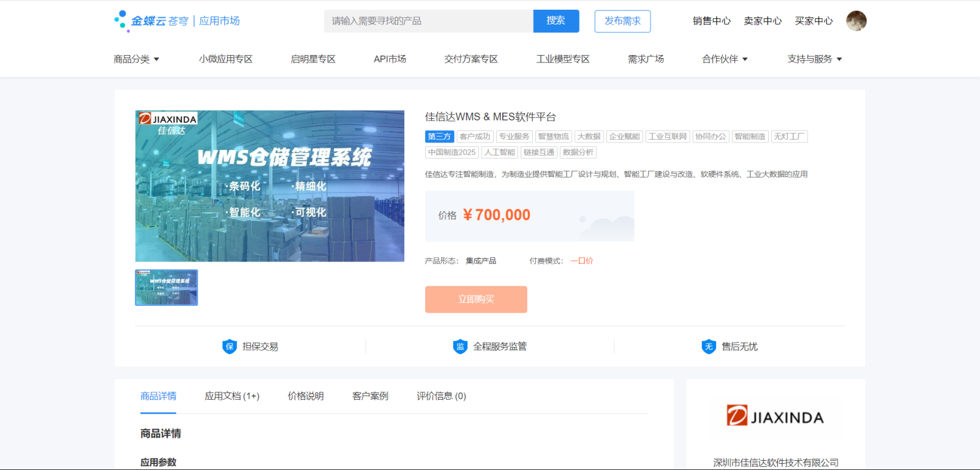Image resolution: width=980 pixels, height=470 pixels.
Task: Open the user avatar profile picture
Action: (x=856, y=21)
